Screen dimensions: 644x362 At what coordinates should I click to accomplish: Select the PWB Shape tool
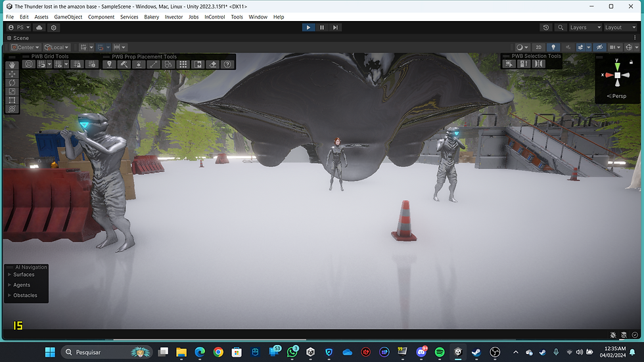point(168,64)
